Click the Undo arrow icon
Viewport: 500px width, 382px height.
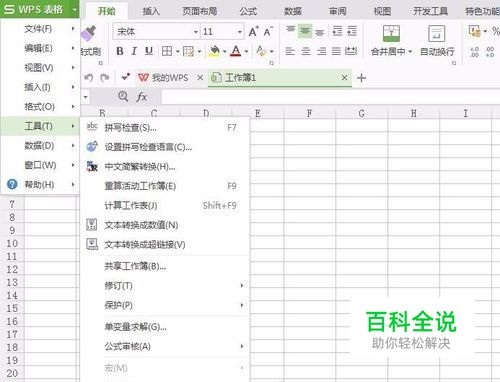(89, 78)
